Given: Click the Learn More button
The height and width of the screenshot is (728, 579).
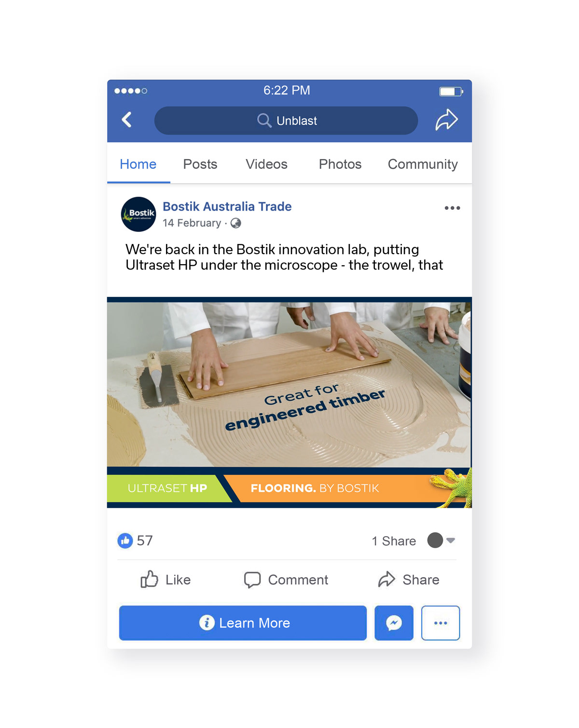Looking at the screenshot, I should pos(243,623).
